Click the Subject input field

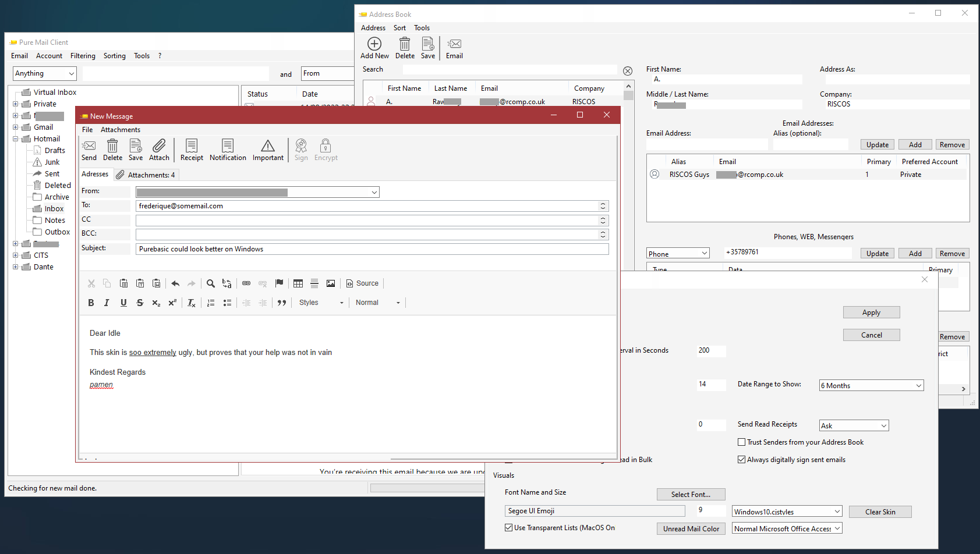[x=372, y=249]
